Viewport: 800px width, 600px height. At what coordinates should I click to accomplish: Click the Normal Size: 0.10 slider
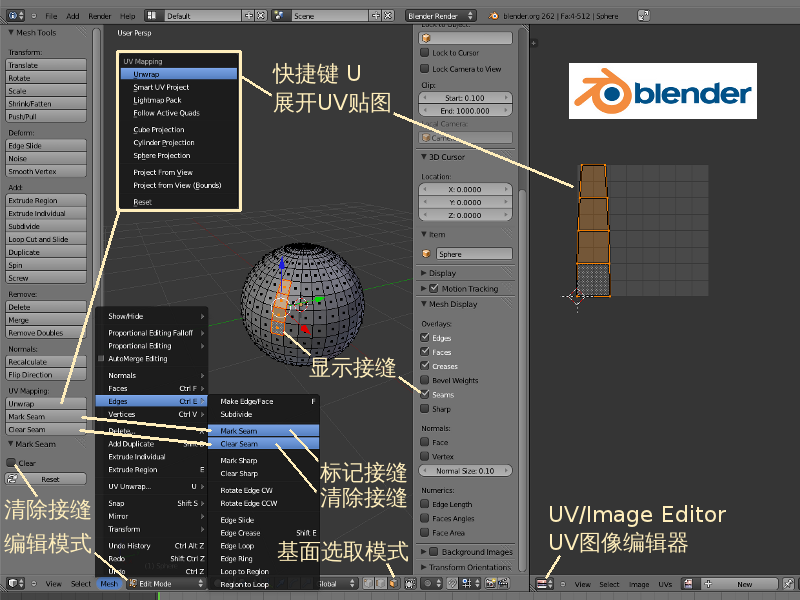465,471
